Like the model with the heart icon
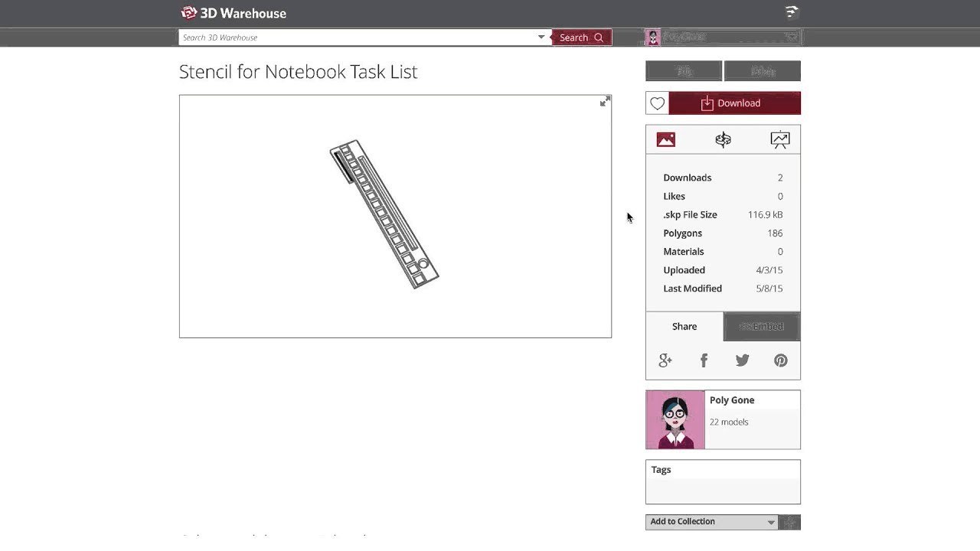The height and width of the screenshot is (551, 980). 657,103
